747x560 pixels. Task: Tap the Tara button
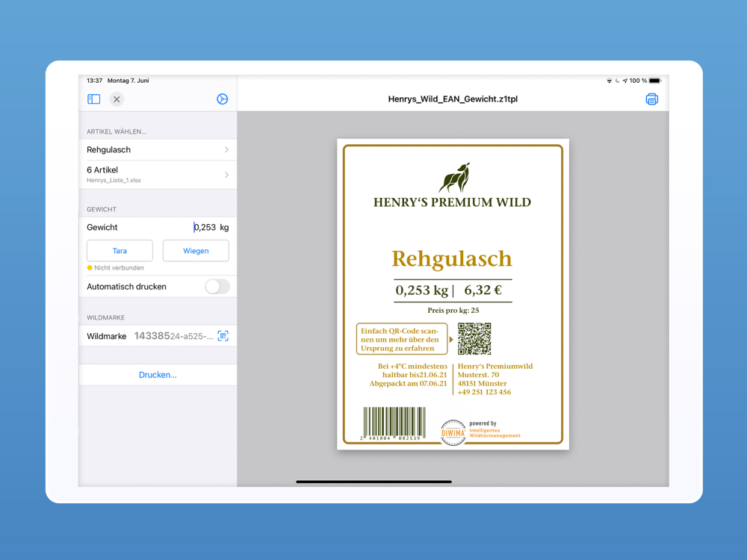pyautogui.click(x=120, y=250)
